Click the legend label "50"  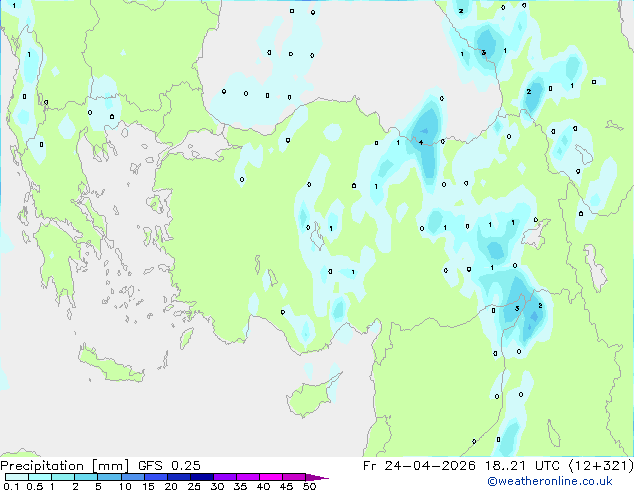pyautogui.click(x=309, y=486)
